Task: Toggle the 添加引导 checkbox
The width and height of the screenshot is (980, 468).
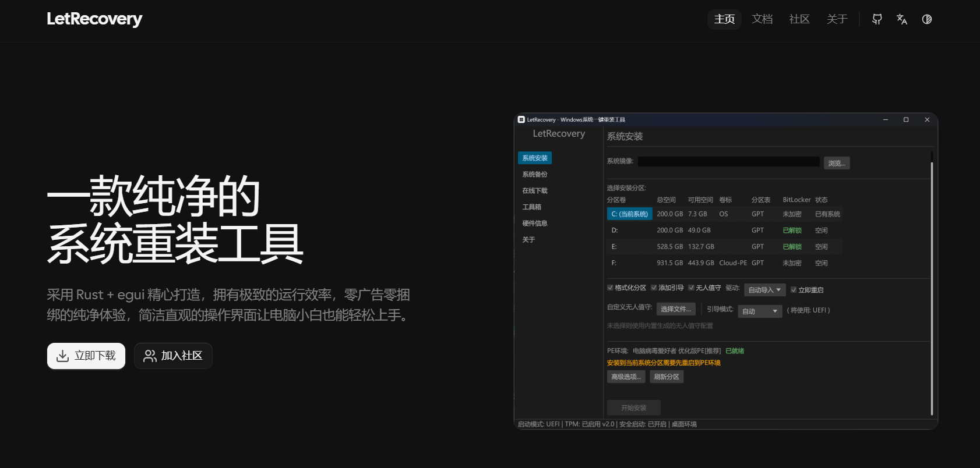Action: pyautogui.click(x=654, y=288)
